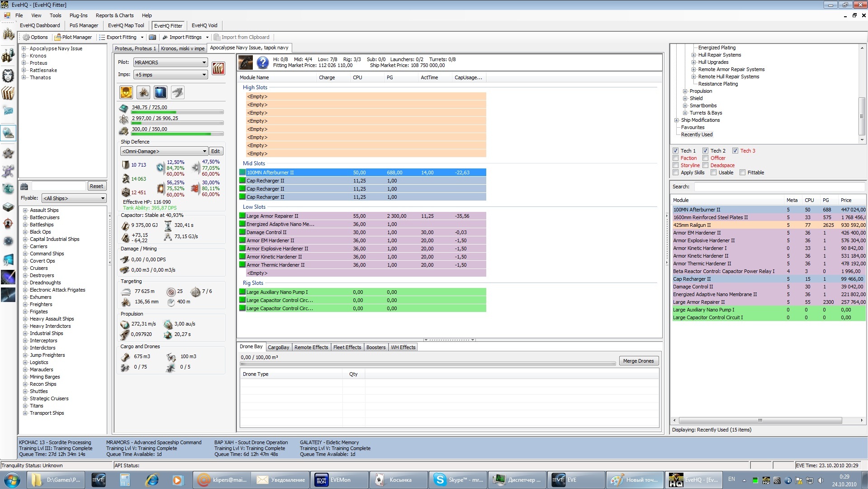
Task: Open the Flyable All Ships dropdown
Action: tap(74, 198)
